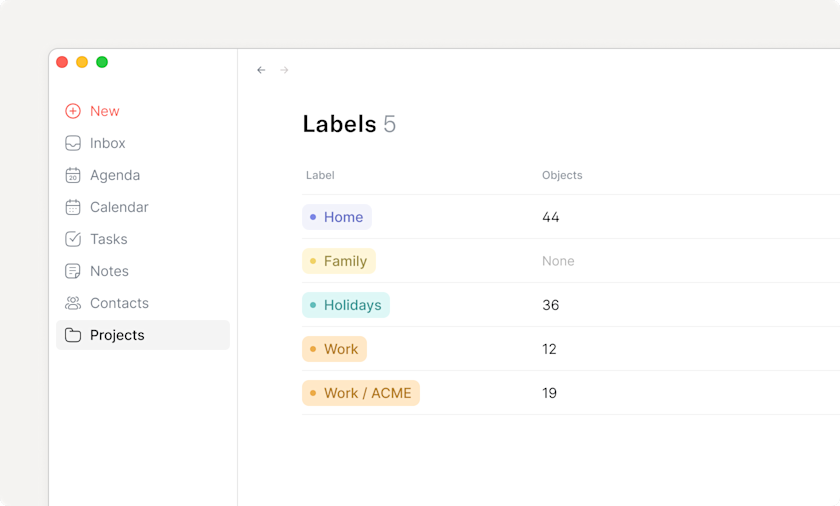Sort by the Label column header
The image size is (840, 506).
coord(320,175)
